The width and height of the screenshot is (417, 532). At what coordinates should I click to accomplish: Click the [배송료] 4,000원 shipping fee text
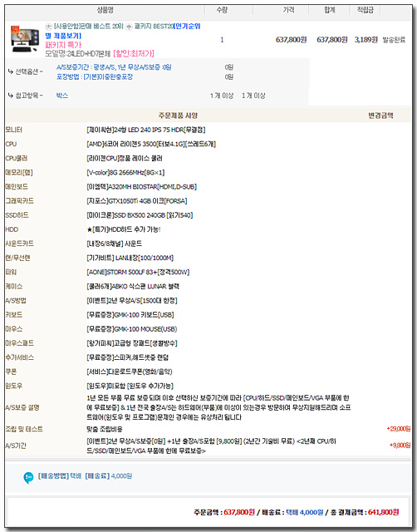click(109, 476)
